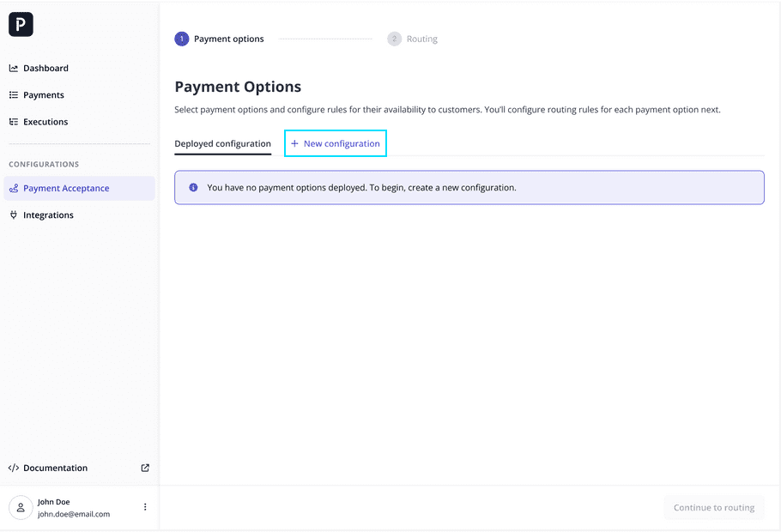The image size is (781, 532).
Task: Go to Dashboard page label
Action: pos(45,69)
